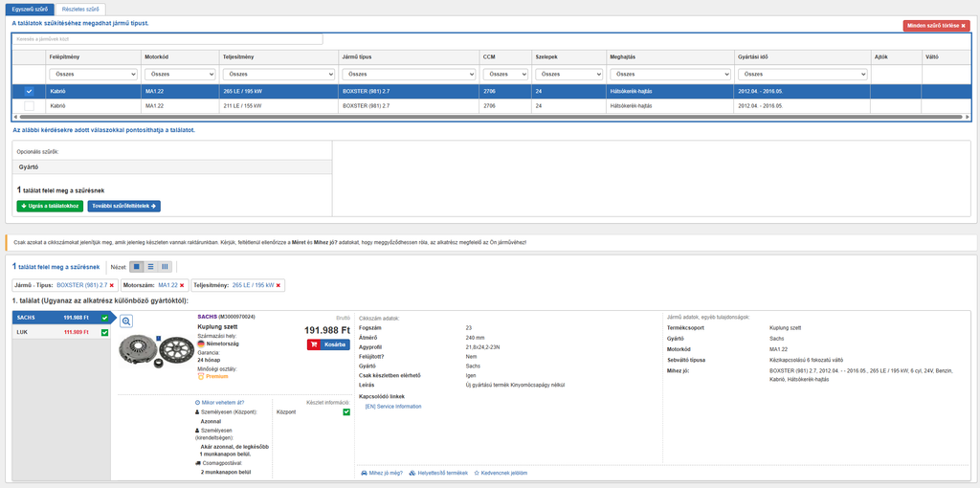Add the item with Kosárba button
Viewport: 980px width, 488px height.
[x=329, y=344]
